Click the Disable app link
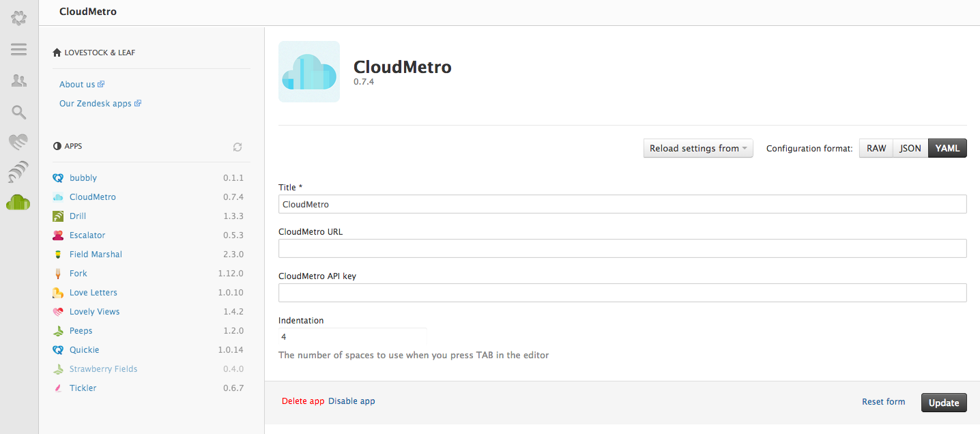The width and height of the screenshot is (980, 434). (x=351, y=401)
